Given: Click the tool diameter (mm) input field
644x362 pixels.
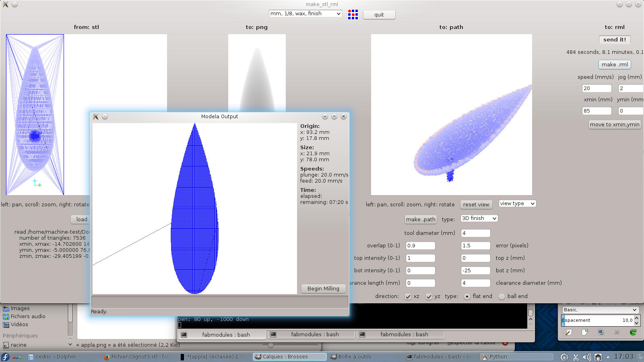Looking at the screenshot, I should tap(475, 233).
